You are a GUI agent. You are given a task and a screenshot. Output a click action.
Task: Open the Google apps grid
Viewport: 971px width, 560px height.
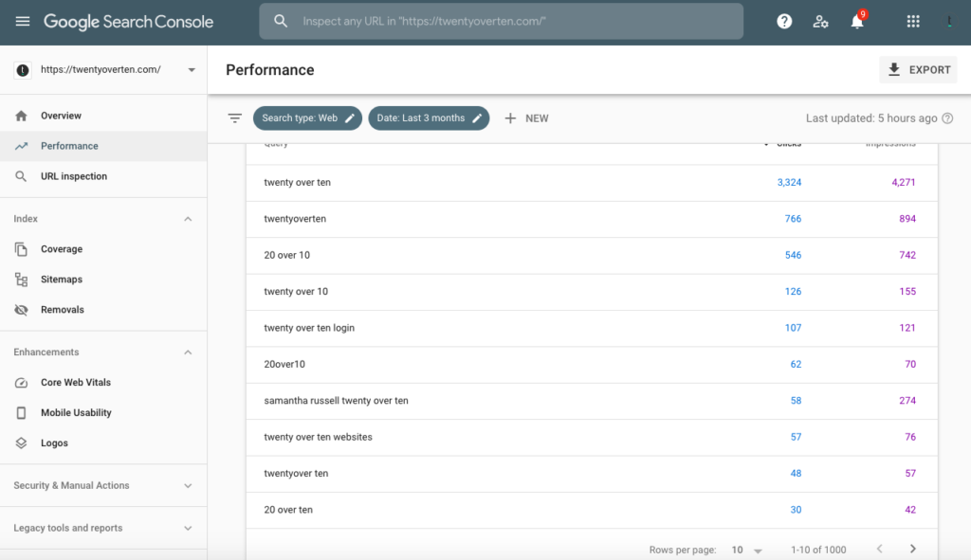point(913,21)
